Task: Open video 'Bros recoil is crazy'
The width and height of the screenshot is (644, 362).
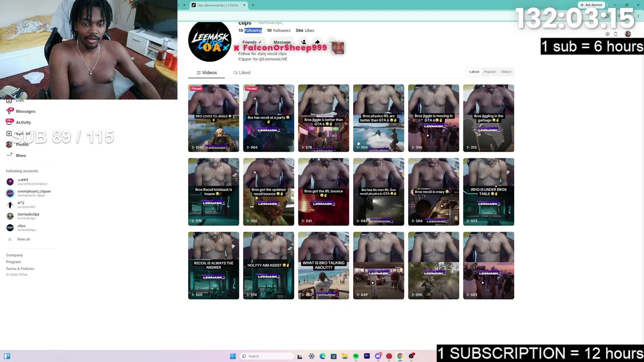Action: click(434, 192)
